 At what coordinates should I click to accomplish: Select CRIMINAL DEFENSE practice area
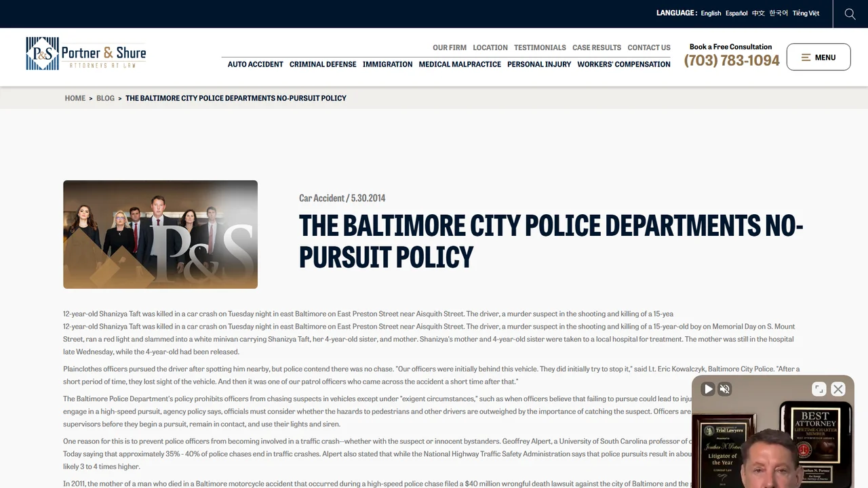point(323,64)
